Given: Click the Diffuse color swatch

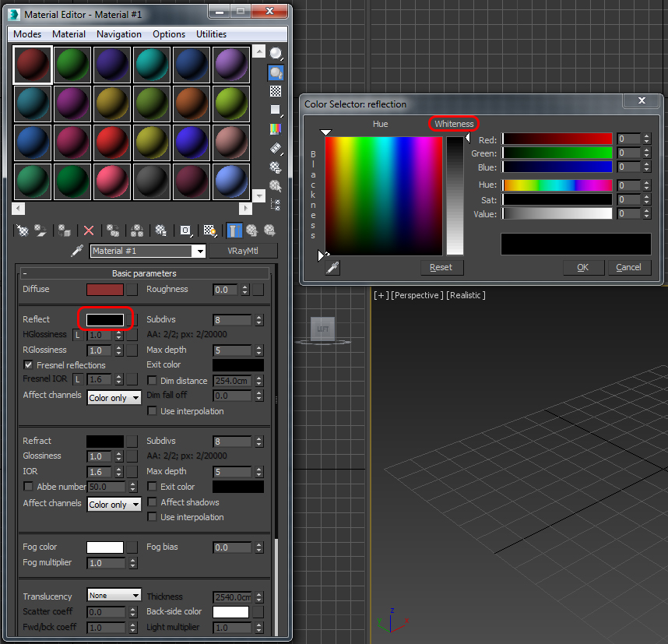Looking at the screenshot, I should [104, 290].
